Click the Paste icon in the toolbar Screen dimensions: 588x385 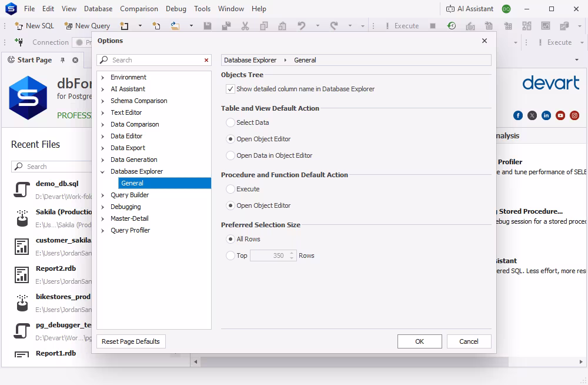(x=282, y=25)
